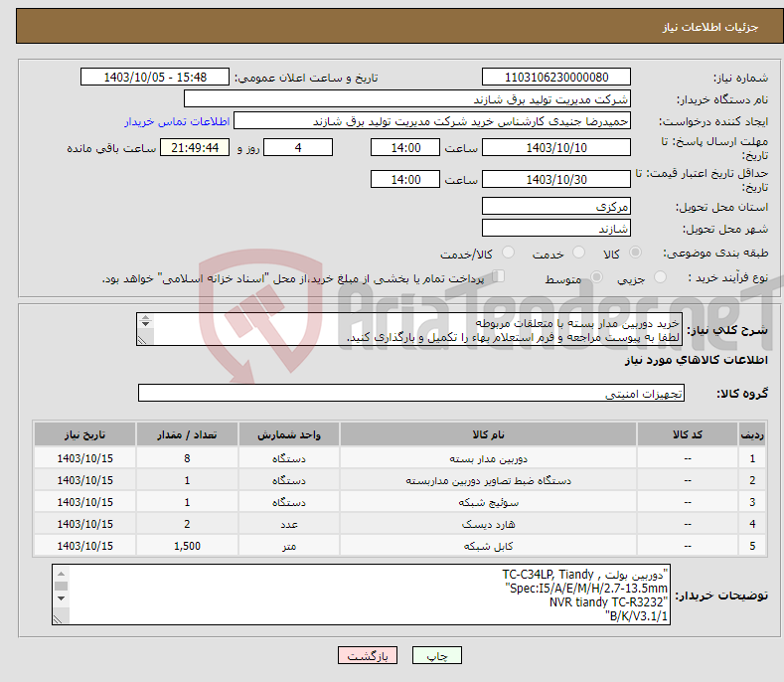Click the تعداد / مقدار column header
The width and height of the screenshot is (784, 682).
[187, 434]
